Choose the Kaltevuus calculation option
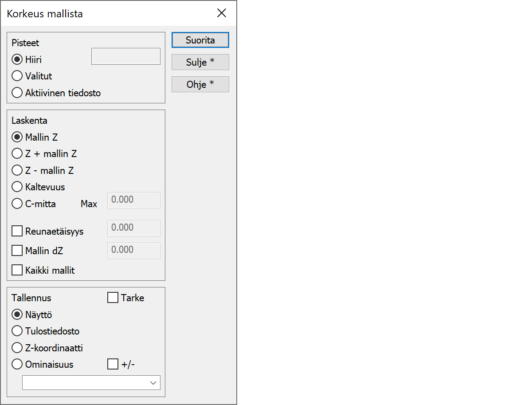This screenshot has height=405, width=532. click(17, 187)
